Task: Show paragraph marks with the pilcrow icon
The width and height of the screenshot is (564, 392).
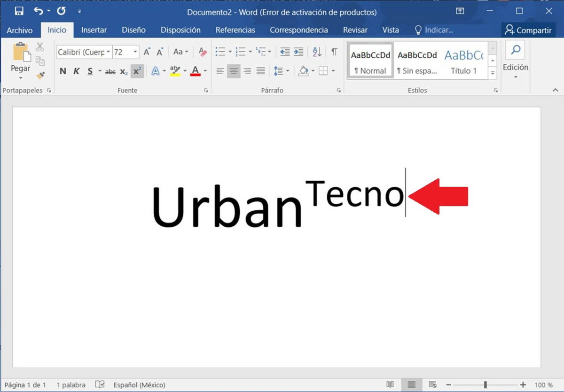Action: click(x=334, y=52)
